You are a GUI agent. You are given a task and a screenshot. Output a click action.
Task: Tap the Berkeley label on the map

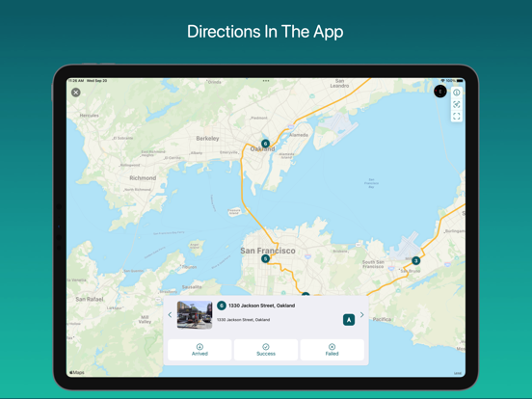tap(207, 139)
